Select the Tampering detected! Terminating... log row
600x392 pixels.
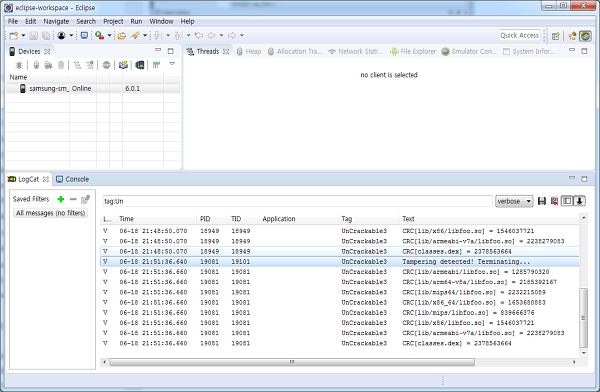(x=340, y=262)
